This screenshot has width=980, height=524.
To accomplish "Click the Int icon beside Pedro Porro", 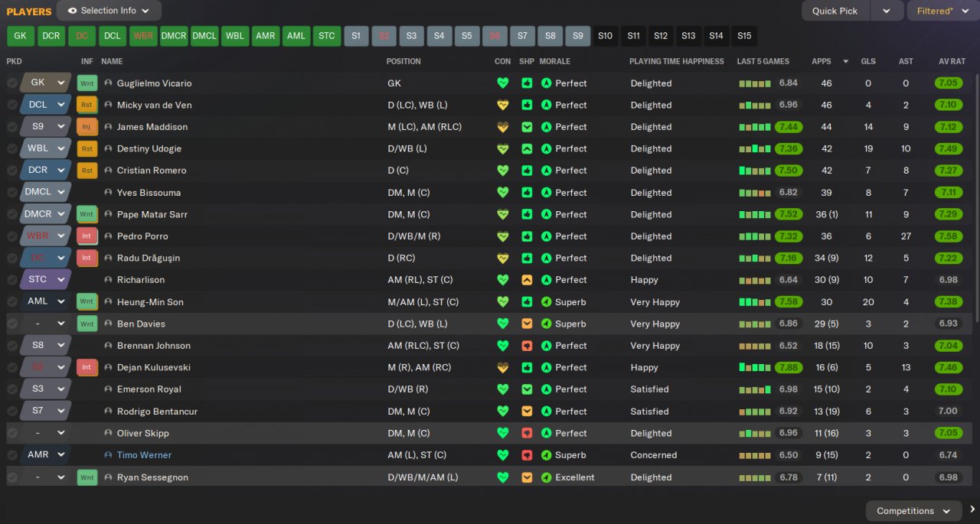I will point(87,236).
